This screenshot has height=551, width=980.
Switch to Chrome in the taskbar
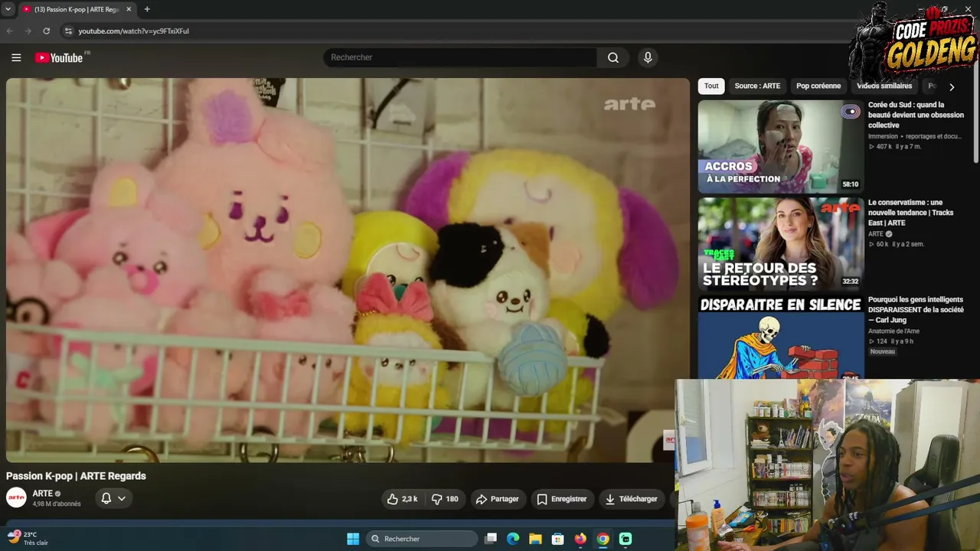tap(603, 539)
